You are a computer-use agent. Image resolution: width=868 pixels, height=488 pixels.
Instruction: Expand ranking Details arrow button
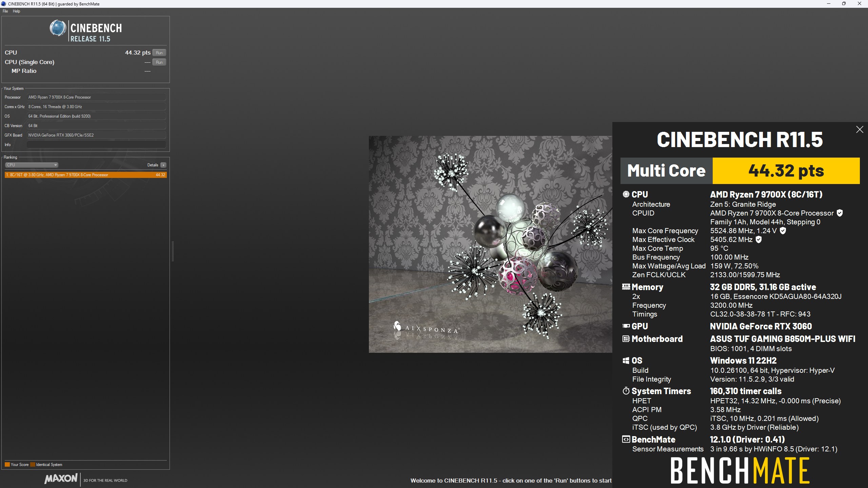coord(163,165)
